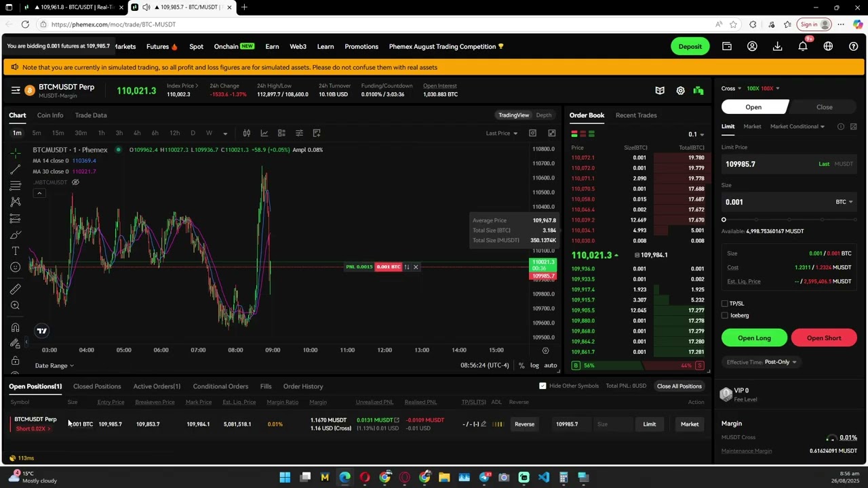868x488 pixels.
Task: Select the brush drawing tool
Action: coord(15,235)
